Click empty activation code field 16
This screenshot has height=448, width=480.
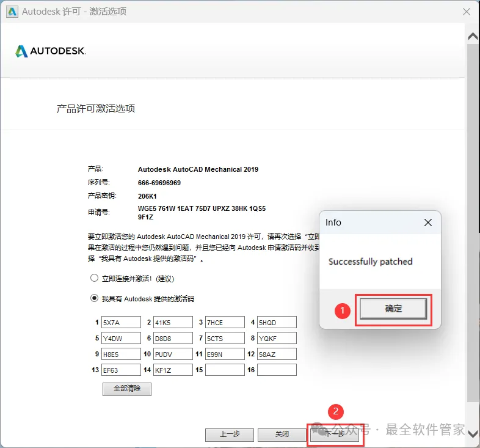(277, 370)
